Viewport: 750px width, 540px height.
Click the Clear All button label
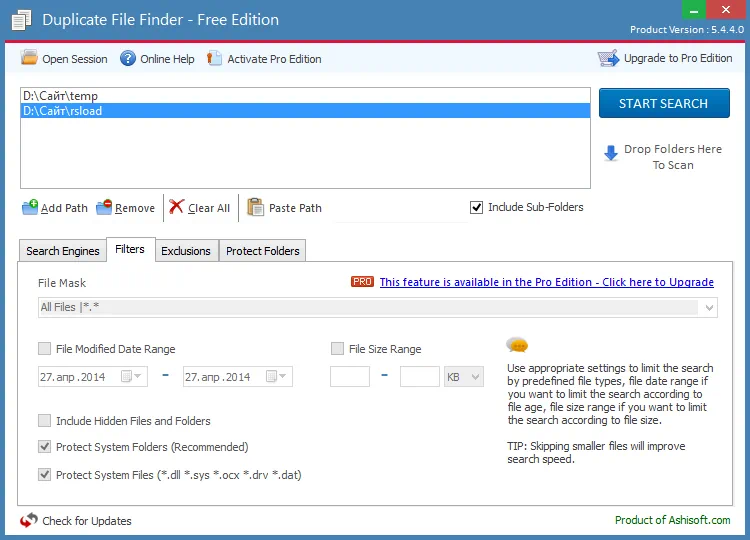(209, 208)
